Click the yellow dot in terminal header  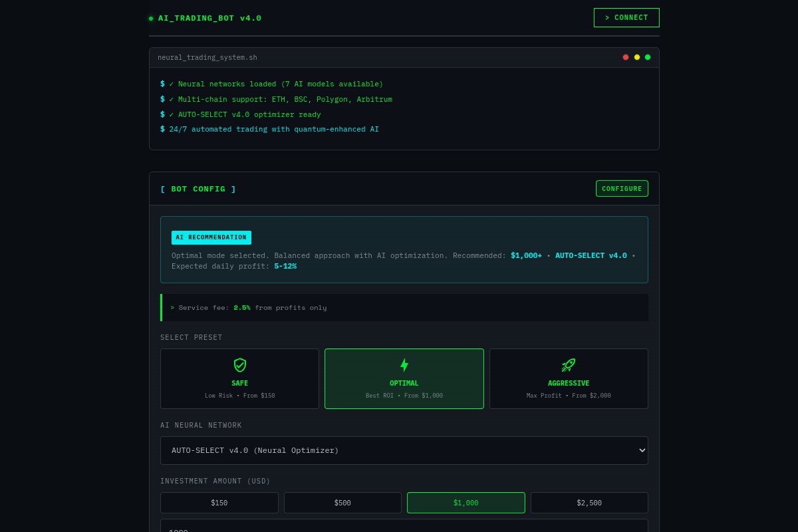(x=637, y=57)
